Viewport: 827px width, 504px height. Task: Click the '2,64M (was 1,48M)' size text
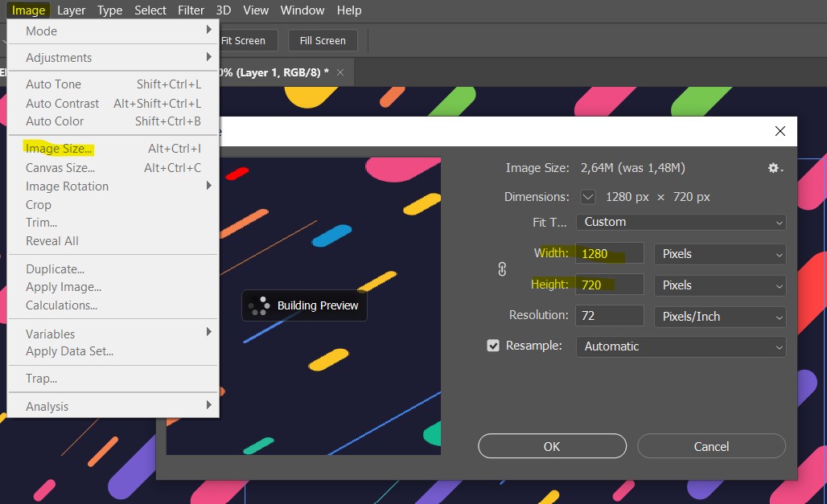pyautogui.click(x=633, y=168)
